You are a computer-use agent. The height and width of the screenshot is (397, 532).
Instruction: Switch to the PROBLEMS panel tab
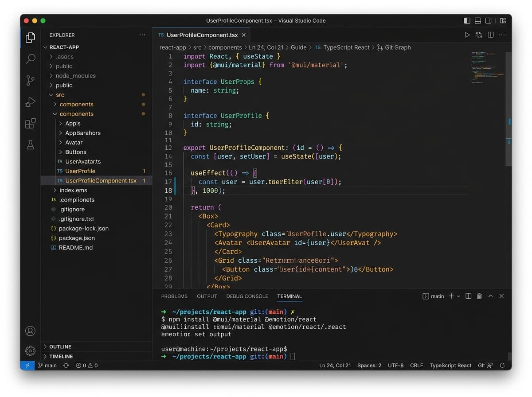click(x=174, y=296)
